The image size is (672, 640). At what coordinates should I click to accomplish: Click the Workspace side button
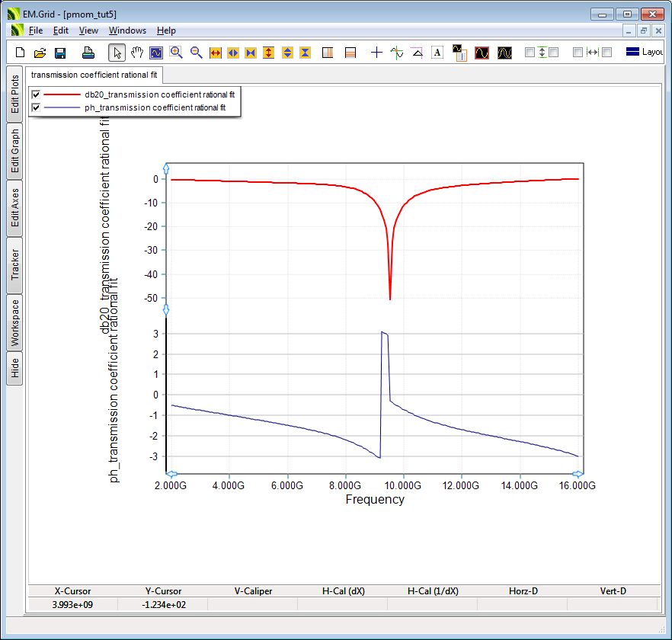click(x=14, y=322)
